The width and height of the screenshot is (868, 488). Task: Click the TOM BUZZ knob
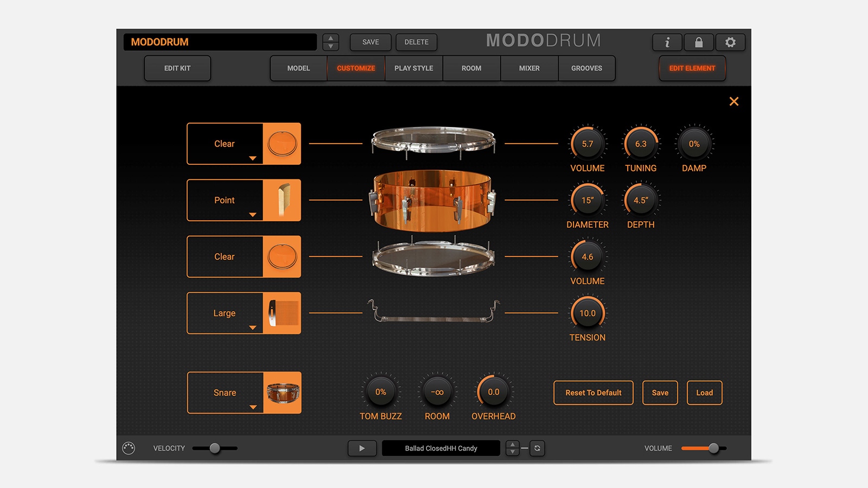[381, 391]
